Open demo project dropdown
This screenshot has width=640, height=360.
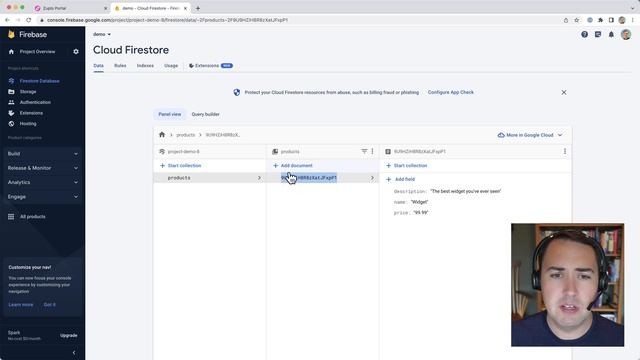click(102, 34)
